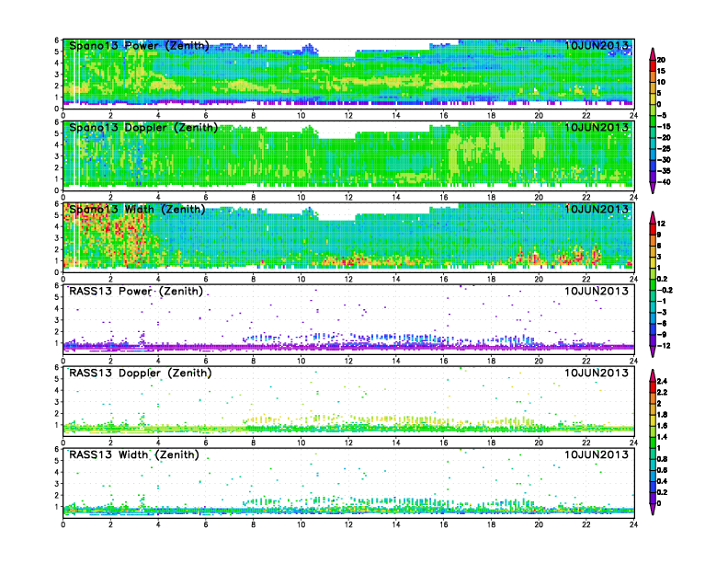Click hour 8 tick under Spano13 Width panel
The width and height of the screenshot is (728, 563).
pos(254,279)
